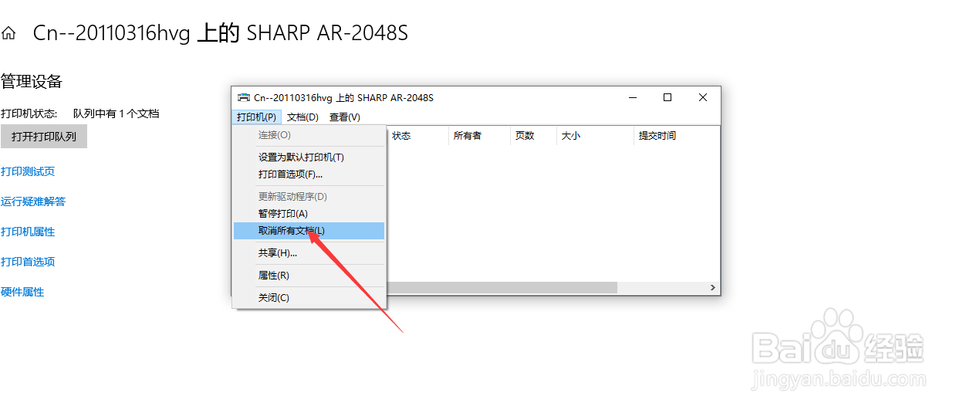980x413 pixels.
Task: Click the horizontal scrollbar thumb in queue window
Action: 502,287
